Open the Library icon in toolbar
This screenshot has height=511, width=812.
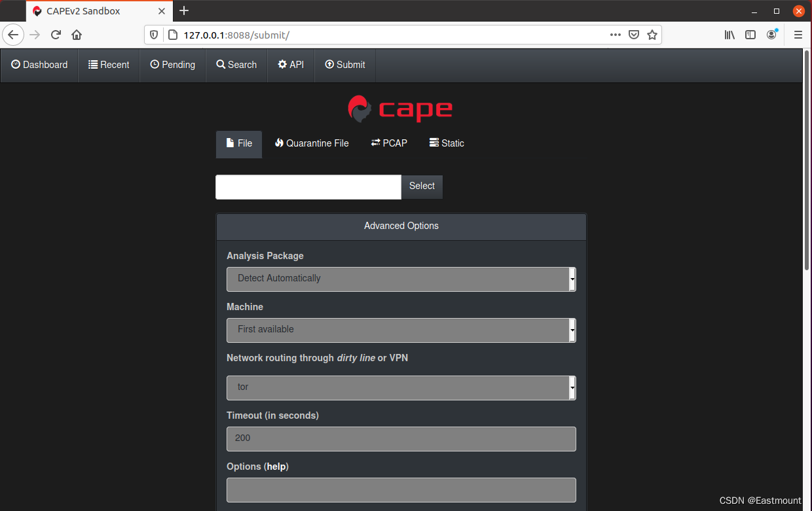(x=729, y=35)
